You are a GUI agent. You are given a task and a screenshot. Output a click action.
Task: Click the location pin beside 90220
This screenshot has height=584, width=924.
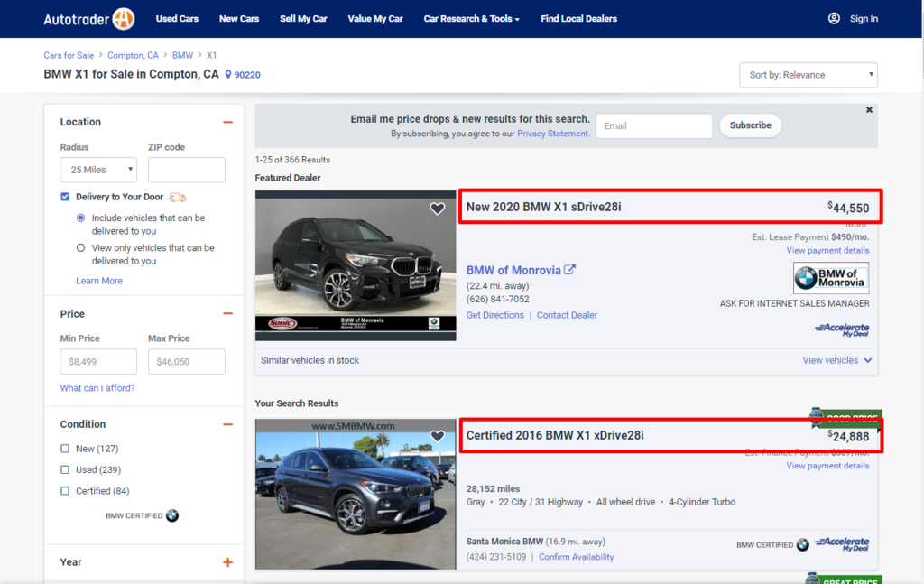[x=227, y=74]
